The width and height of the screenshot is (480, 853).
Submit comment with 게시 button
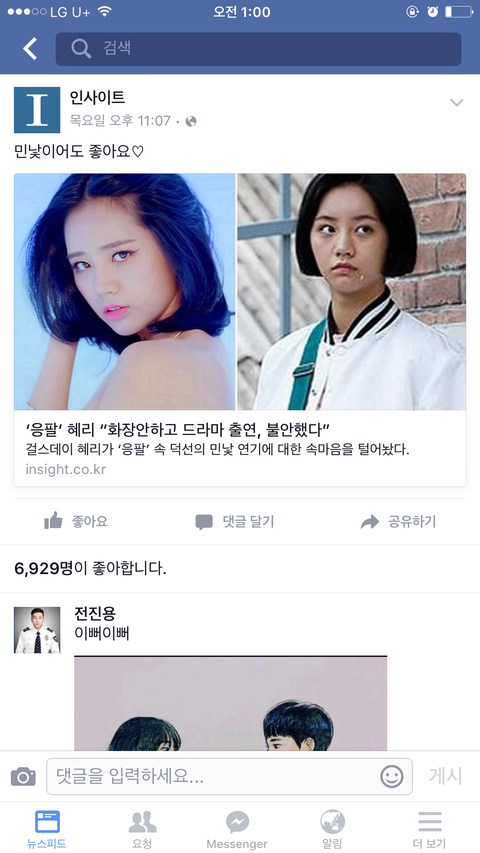pyautogui.click(x=446, y=776)
